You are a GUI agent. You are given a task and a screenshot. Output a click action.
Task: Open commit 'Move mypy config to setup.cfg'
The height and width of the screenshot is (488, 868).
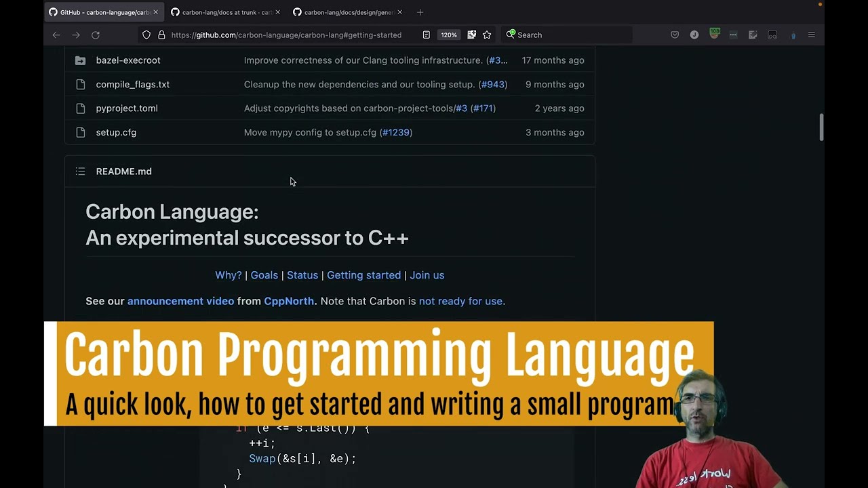point(310,132)
